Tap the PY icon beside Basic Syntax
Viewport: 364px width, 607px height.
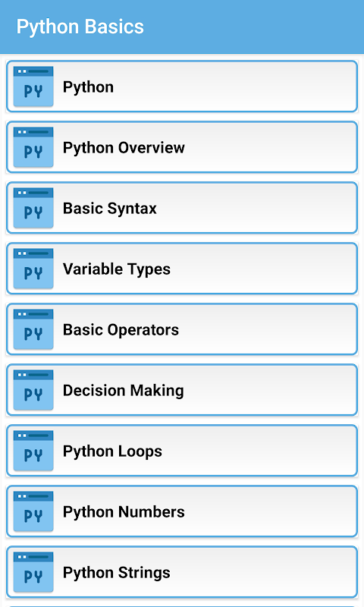click(x=33, y=208)
